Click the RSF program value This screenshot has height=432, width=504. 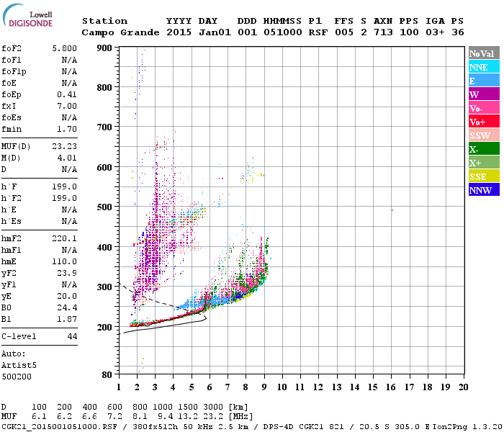(318, 32)
